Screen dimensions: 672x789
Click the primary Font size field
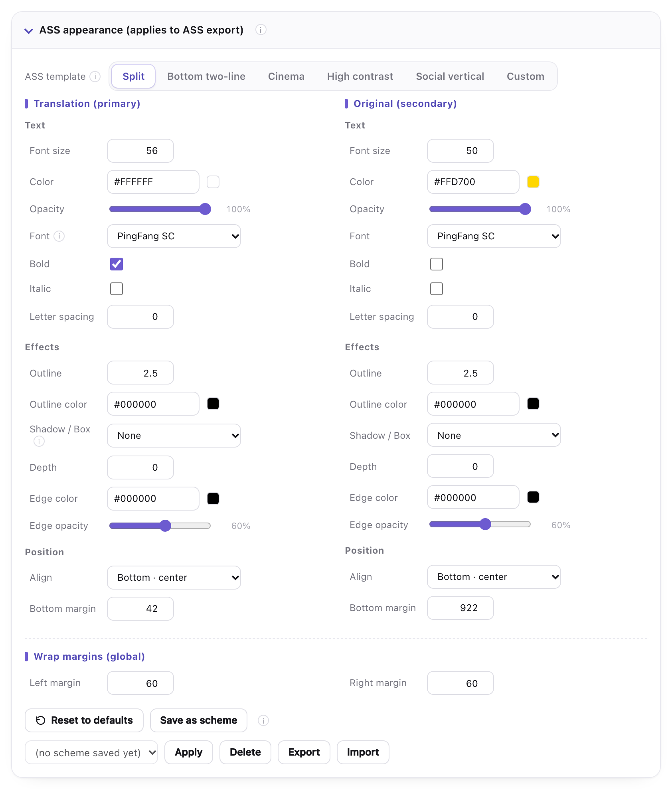(x=140, y=151)
